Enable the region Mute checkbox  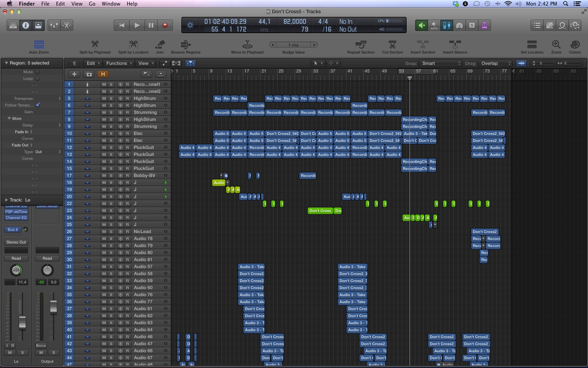[x=37, y=72]
